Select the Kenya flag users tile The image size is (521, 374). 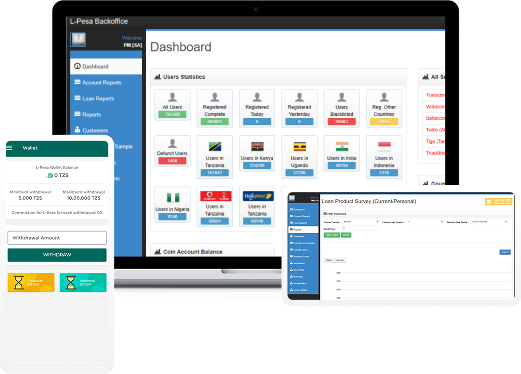point(257,154)
